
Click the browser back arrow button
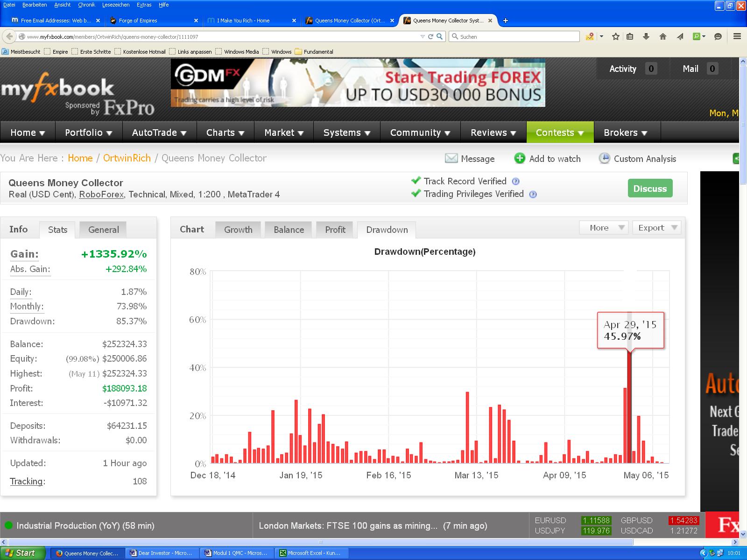click(x=8, y=36)
